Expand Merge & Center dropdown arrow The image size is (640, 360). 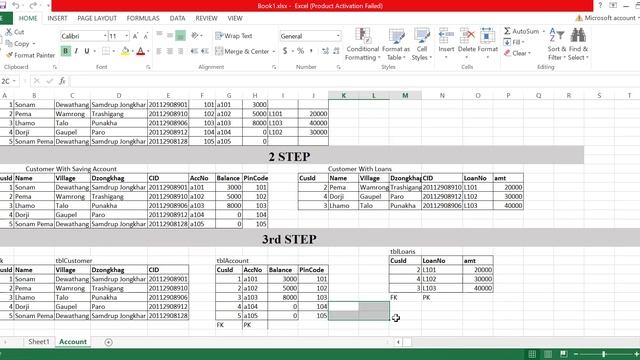click(x=274, y=51)
